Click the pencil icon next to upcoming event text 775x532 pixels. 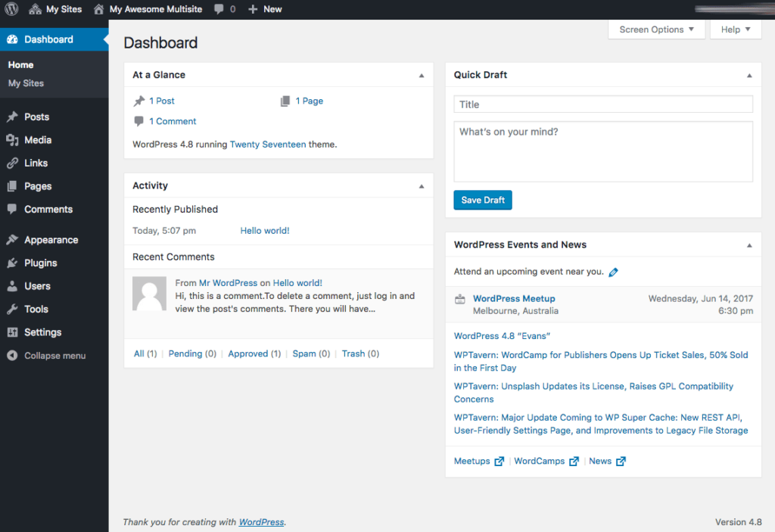click(614, 271)
